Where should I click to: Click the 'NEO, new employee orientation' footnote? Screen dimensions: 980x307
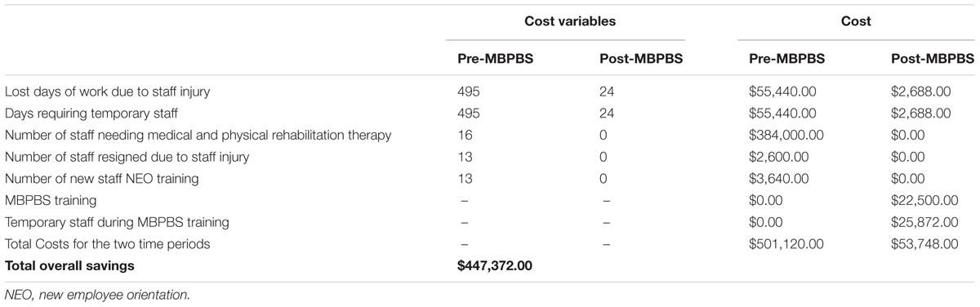pos(98,295)
